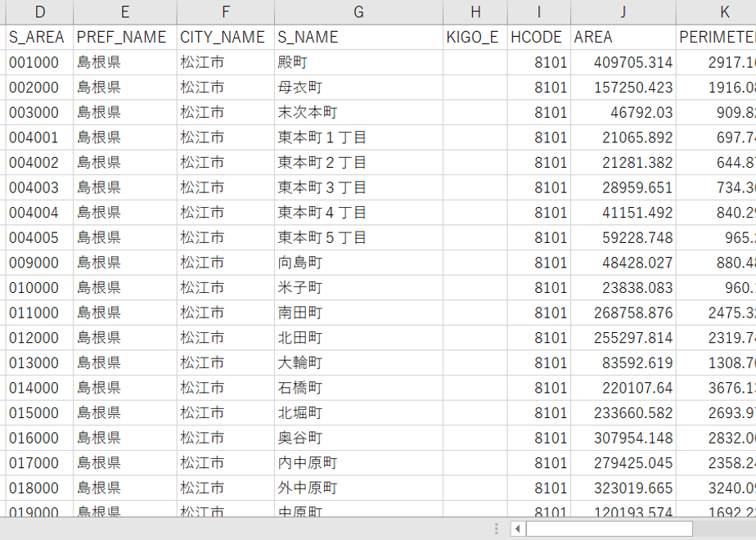Select AREA value 48428.027
The width and height of the screenshot is (756, 540).
[x=623, y=263]
